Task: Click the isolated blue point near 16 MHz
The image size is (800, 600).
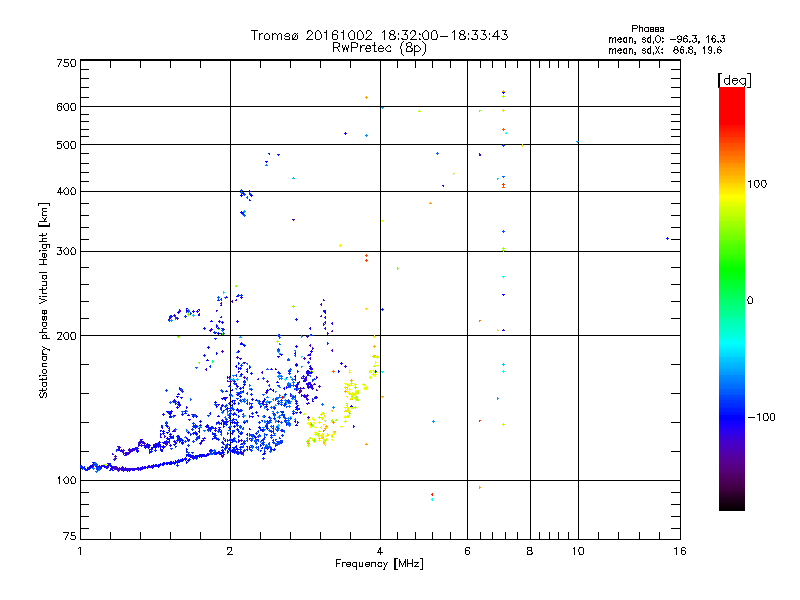Action: (x=667, y=238)
